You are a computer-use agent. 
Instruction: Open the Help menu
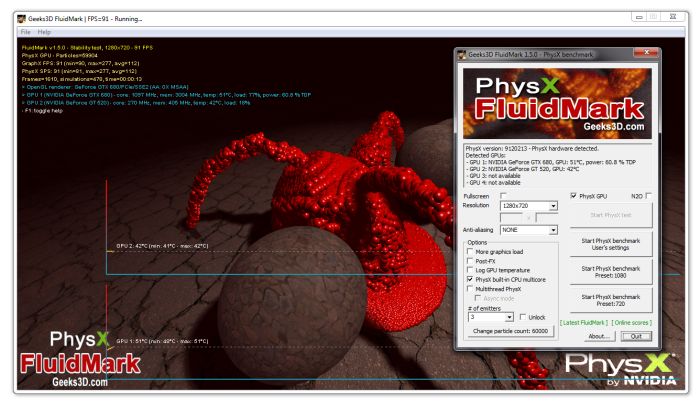(44, 32)
